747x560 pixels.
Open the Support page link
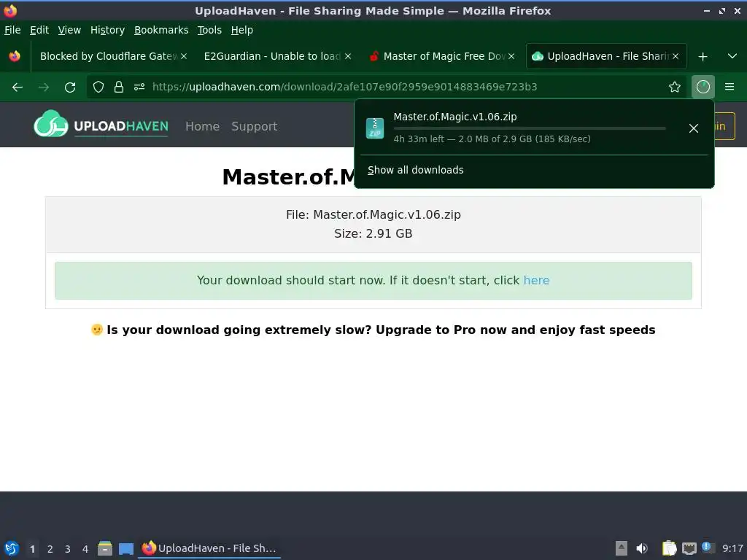tap(254, 127)
